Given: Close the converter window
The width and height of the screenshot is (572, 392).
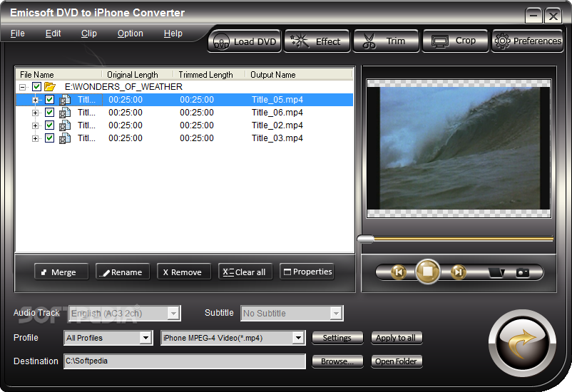Looking at the screenshot, I should pyautogui.click(x=553, y=16).
